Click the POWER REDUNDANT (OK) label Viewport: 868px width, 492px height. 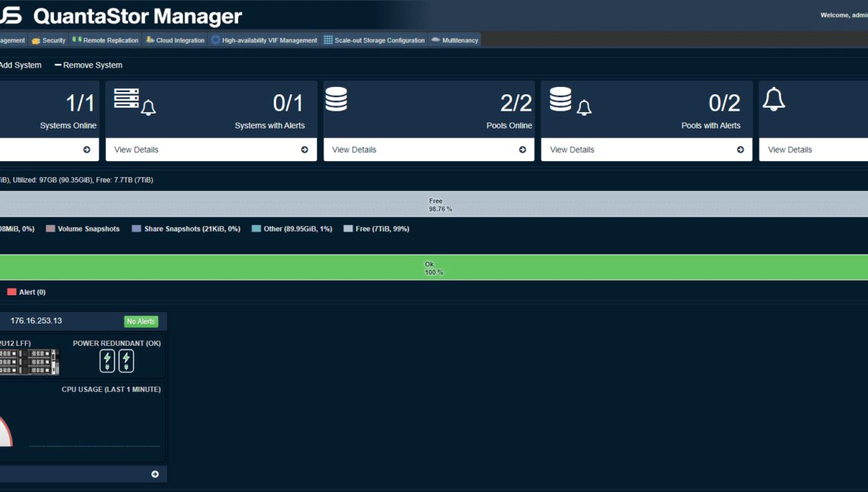tap(116, 343)
